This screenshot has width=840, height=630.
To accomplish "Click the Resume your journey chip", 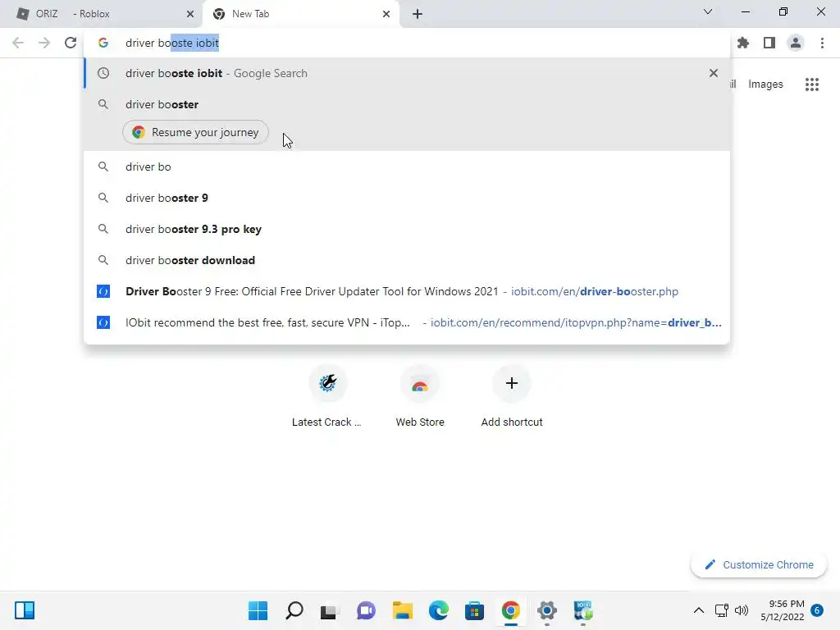I will 195,132.
